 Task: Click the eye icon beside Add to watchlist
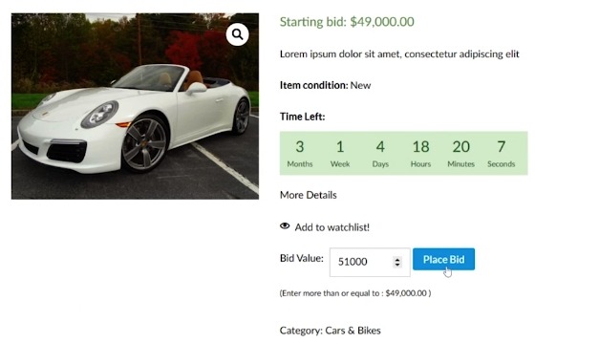click(x=285, y=226)
